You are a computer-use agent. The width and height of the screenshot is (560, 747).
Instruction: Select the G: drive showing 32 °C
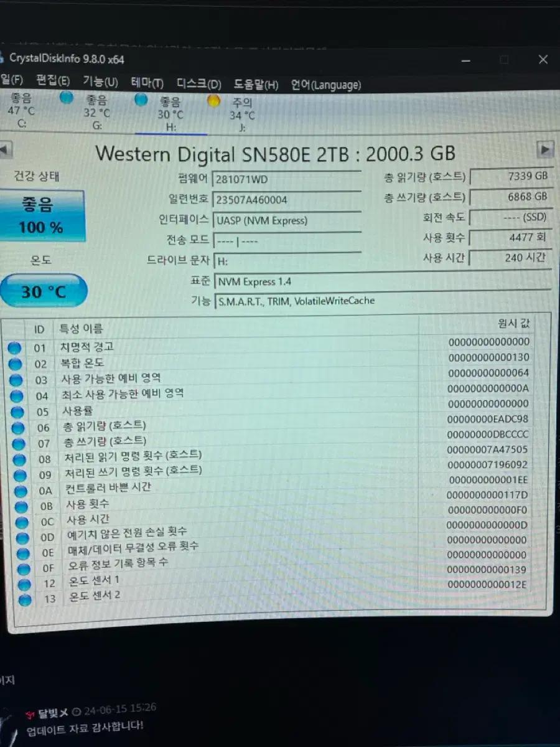point(96,112)
